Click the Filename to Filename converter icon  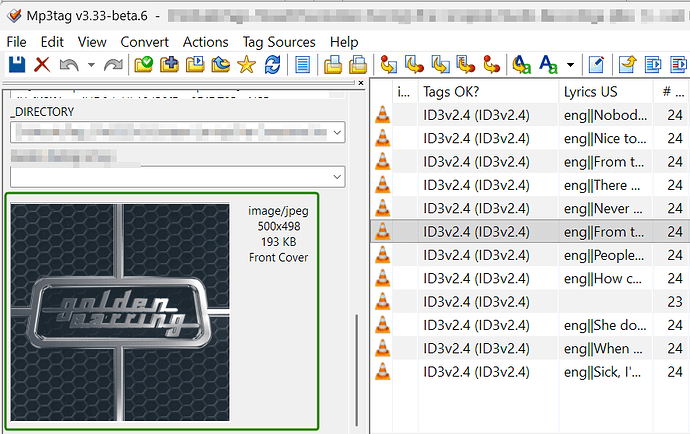[440, 64]
